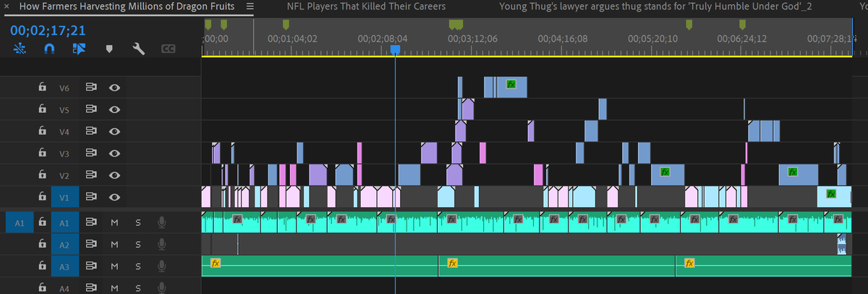The width and height of the screenshot is (868, 294).
Task: Toggle lock on track V1
Action: [x=43, y=196]
